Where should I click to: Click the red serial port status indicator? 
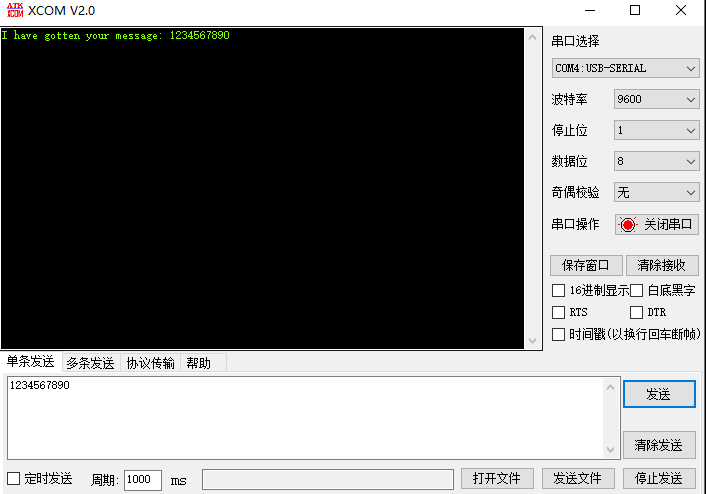pos(628,225)
